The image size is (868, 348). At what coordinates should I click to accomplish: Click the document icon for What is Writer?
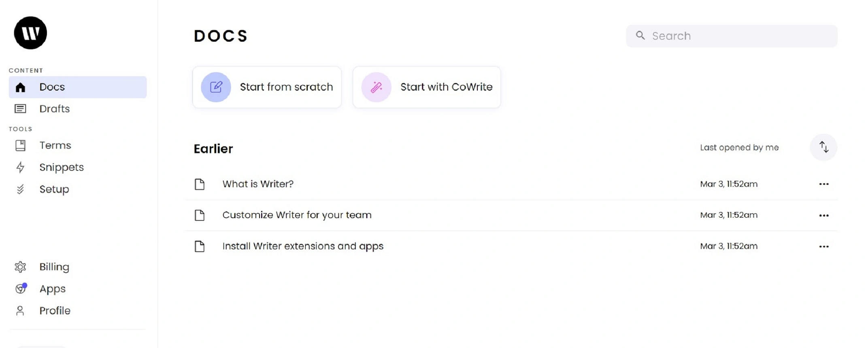pyautogui.click(x=200, y=184)
